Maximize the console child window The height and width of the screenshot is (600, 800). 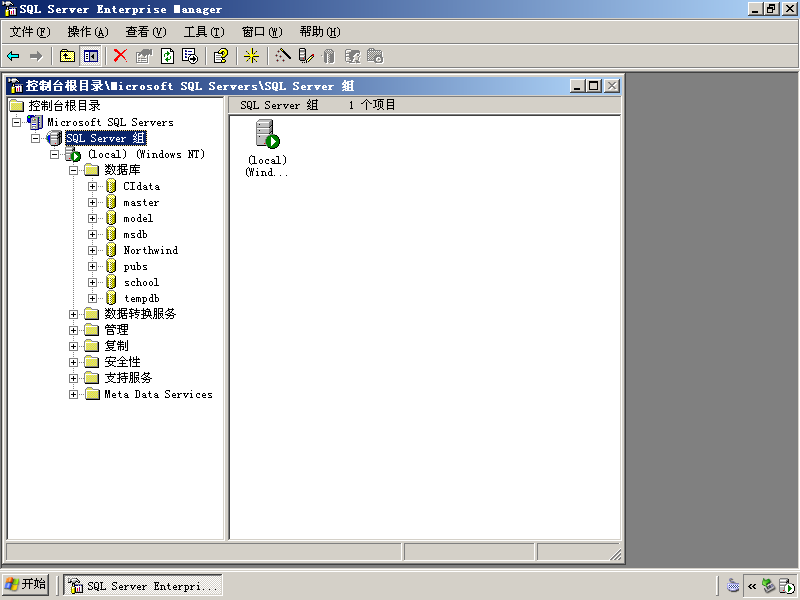pyautogui.click(x=593, y=86)
